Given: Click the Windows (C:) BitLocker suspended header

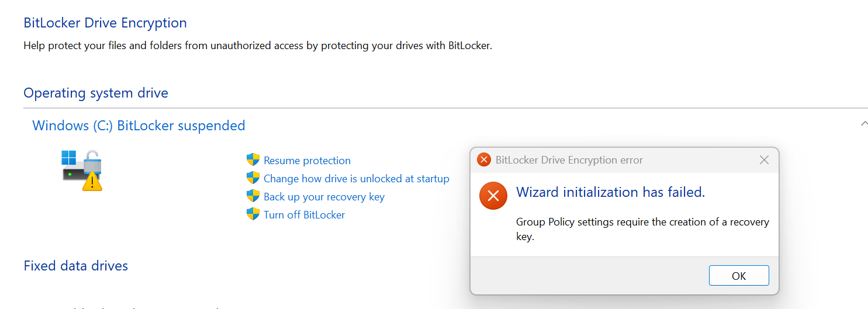Looking at the screenshot, I should (139, 126).
